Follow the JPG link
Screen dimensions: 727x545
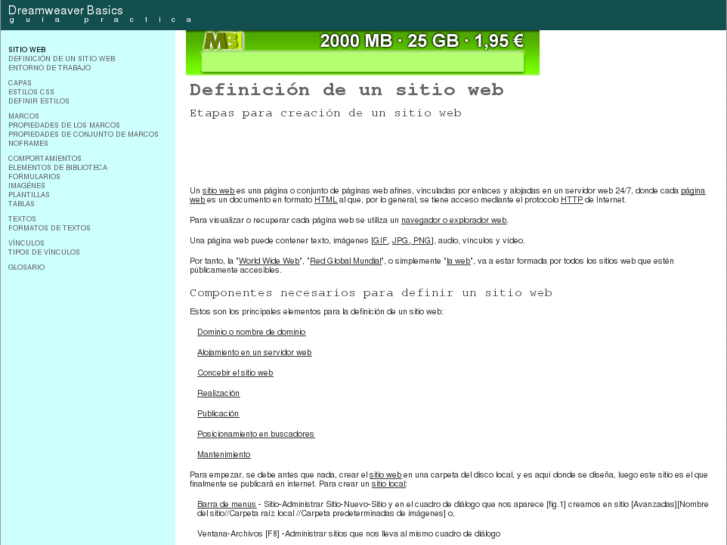[x=400, y=241]
